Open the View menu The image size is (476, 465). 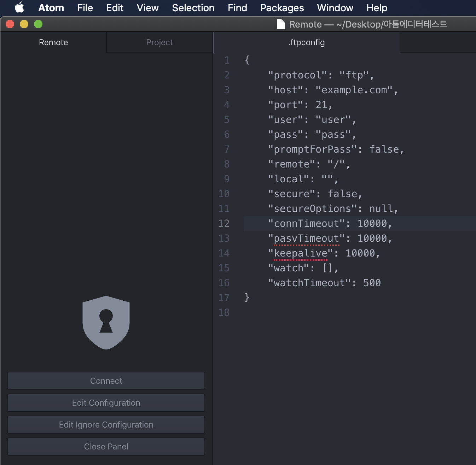pyautogui.click(x=148, y=8)
